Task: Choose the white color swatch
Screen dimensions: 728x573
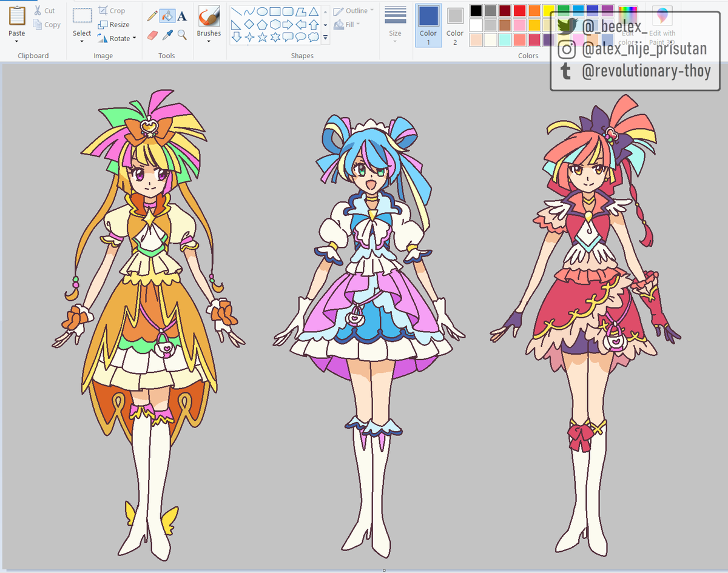Action: tap(476, 25)
